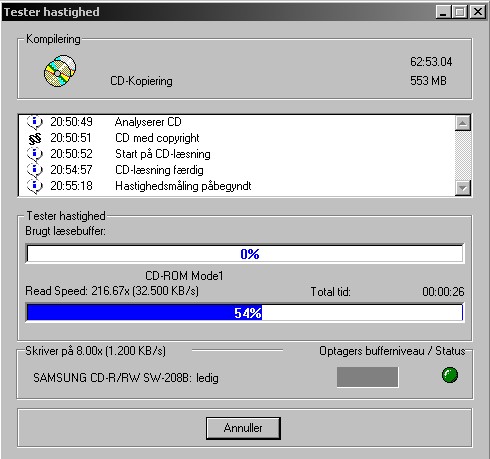Click the copyright icon at 20:50:51

tap(35, 138)
